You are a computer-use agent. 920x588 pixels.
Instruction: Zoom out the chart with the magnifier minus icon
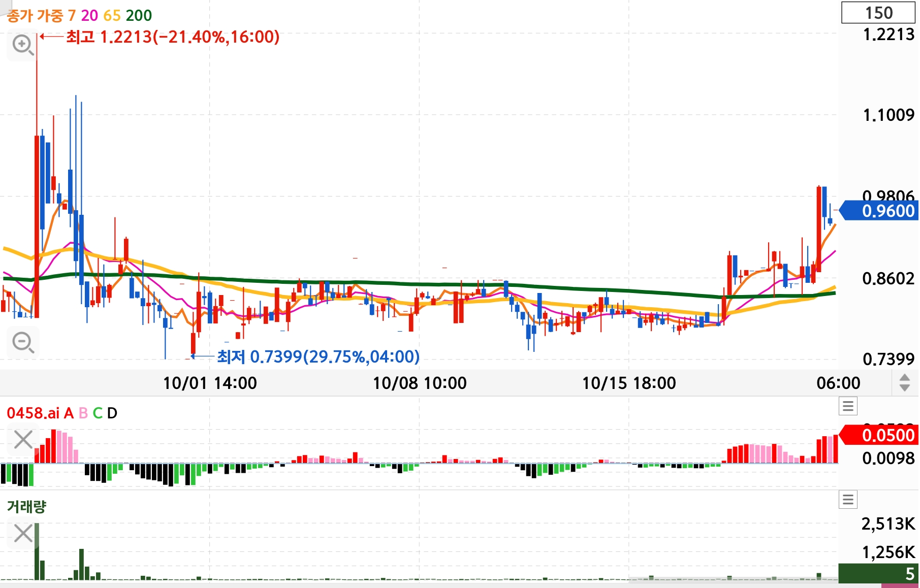tap(23, 343)
